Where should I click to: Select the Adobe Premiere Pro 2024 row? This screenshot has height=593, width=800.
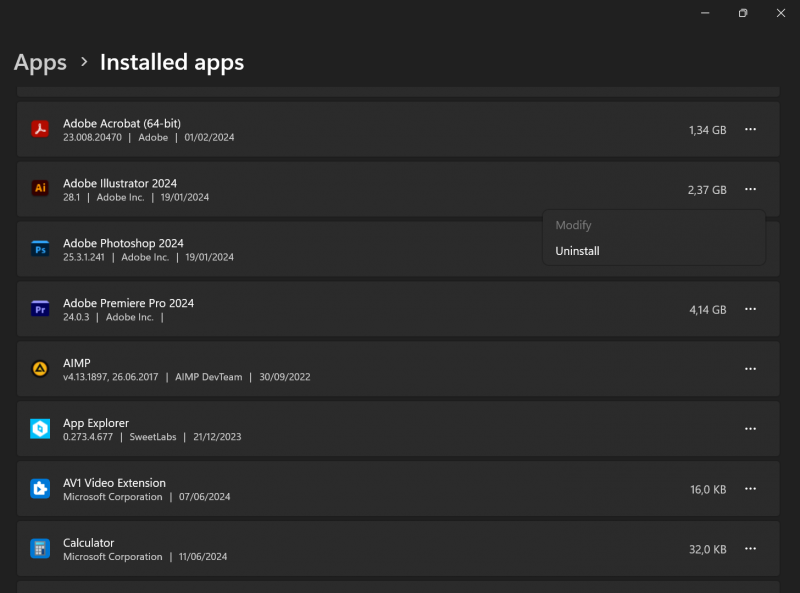(400, 309)
